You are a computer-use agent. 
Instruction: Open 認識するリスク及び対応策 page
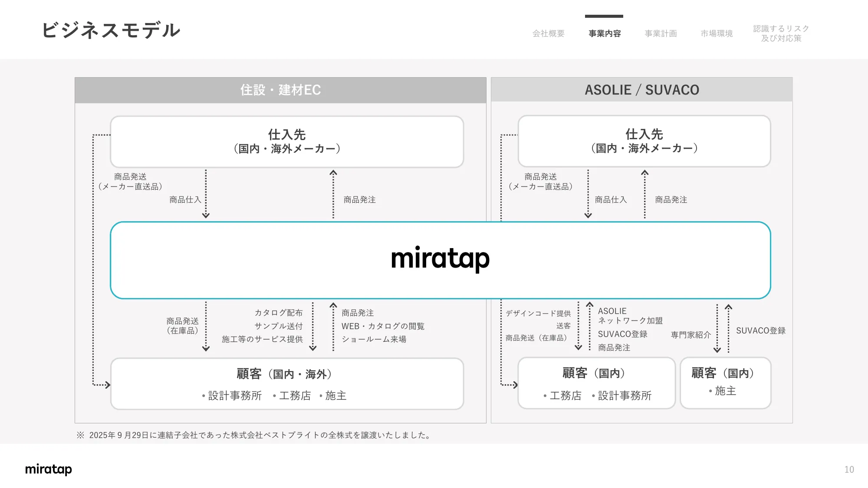(x=781, y=33)
